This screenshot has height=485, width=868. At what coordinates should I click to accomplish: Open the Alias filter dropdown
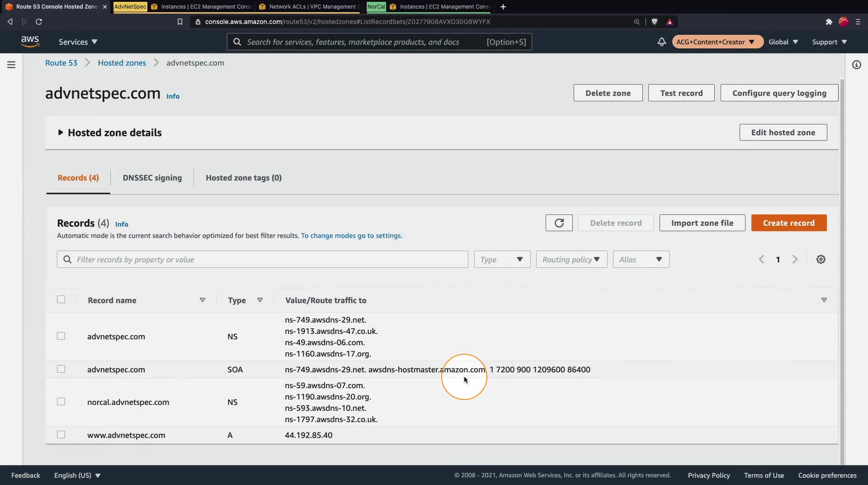click(x=641, y=259)
